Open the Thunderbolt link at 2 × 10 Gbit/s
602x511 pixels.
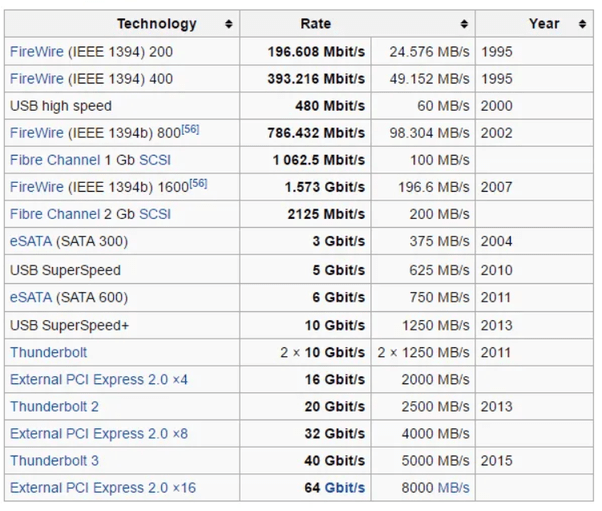pyautogui.click(x=48, y=352)
